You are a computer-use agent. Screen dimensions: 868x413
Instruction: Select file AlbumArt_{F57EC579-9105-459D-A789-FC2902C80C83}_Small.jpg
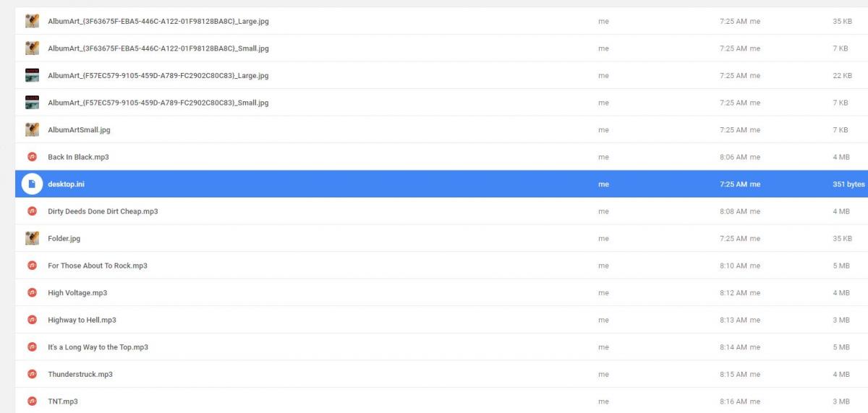tap(158, 103)
